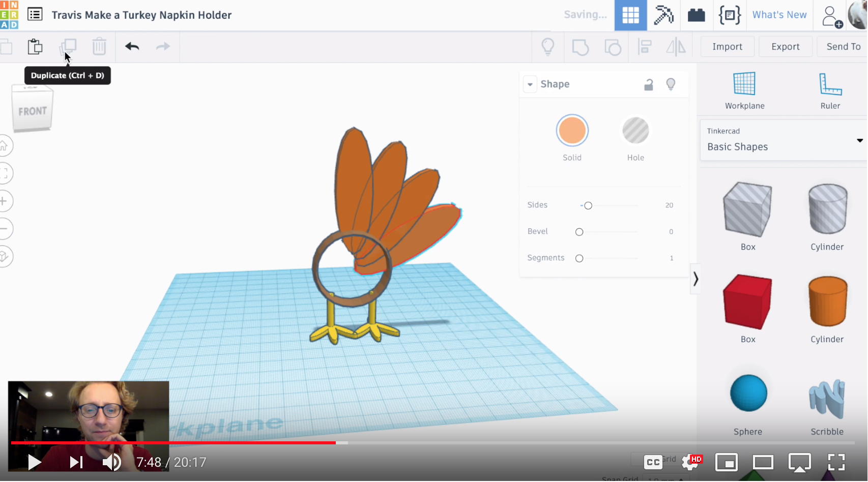Collapse the shapes sidebar arrow
Image resolution: width=868 pixels, height=482 pixels.
point(696,279)
